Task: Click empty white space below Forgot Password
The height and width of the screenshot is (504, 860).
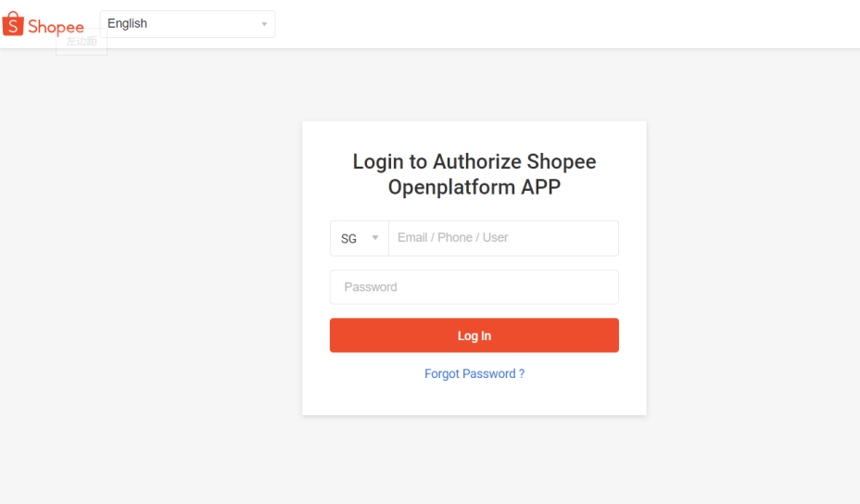Action: click(474, 399)
